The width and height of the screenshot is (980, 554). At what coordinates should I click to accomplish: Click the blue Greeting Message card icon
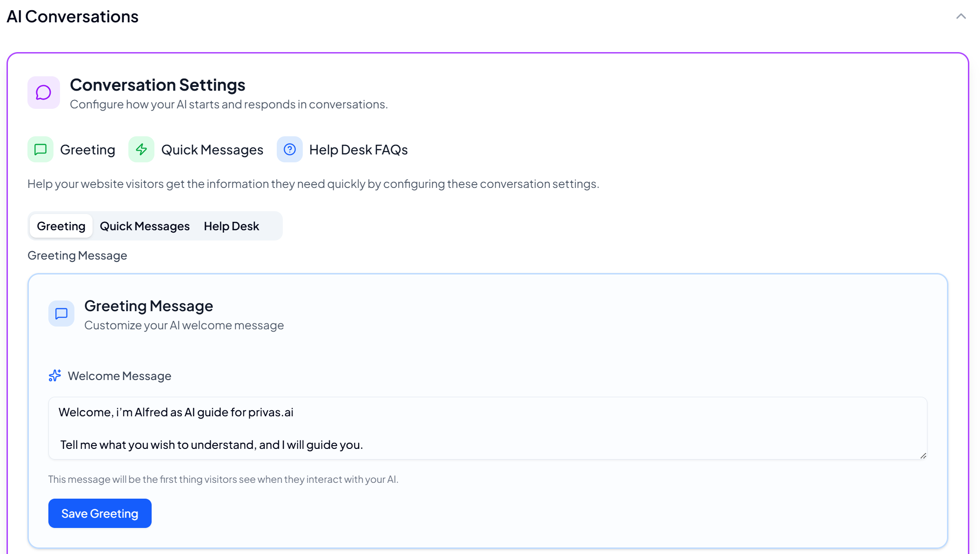pyautogui.click(x=61, y=314)
